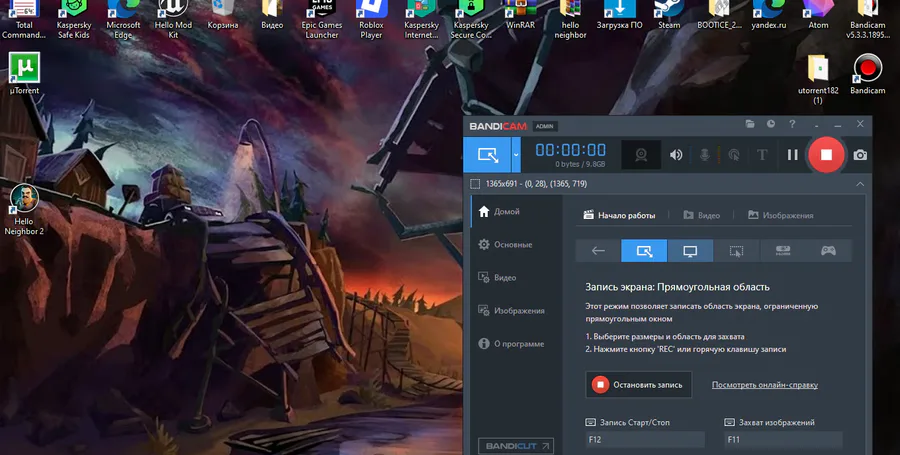
Task: Open Загрузка ПО desktop shortcut
Action: click(x=619, y=15)
